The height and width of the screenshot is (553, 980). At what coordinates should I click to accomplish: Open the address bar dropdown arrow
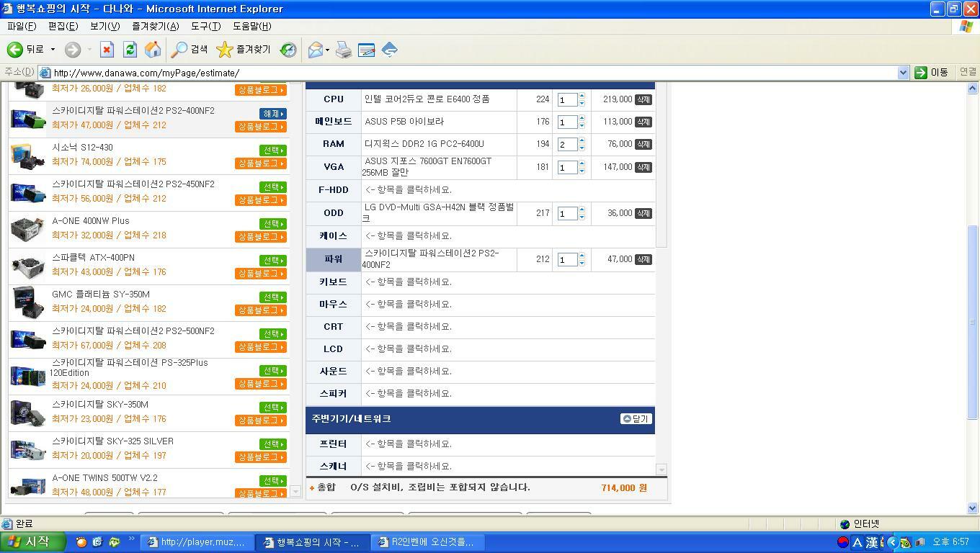(x=903, y=73)
